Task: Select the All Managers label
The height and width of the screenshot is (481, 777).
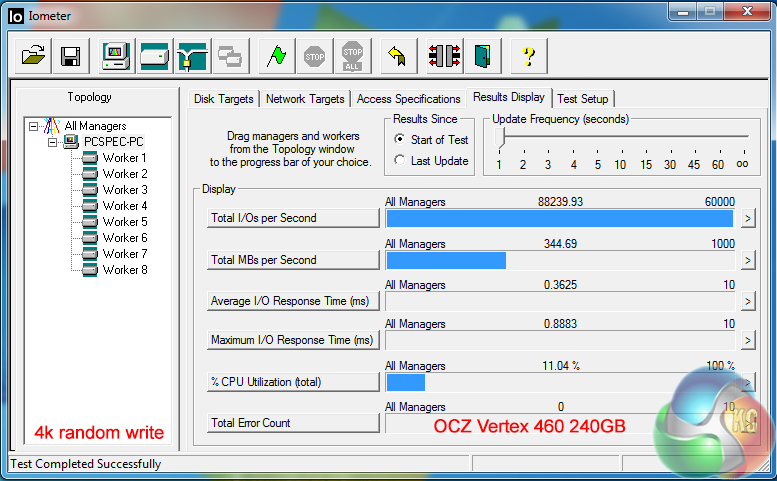Action: point(95,126)
